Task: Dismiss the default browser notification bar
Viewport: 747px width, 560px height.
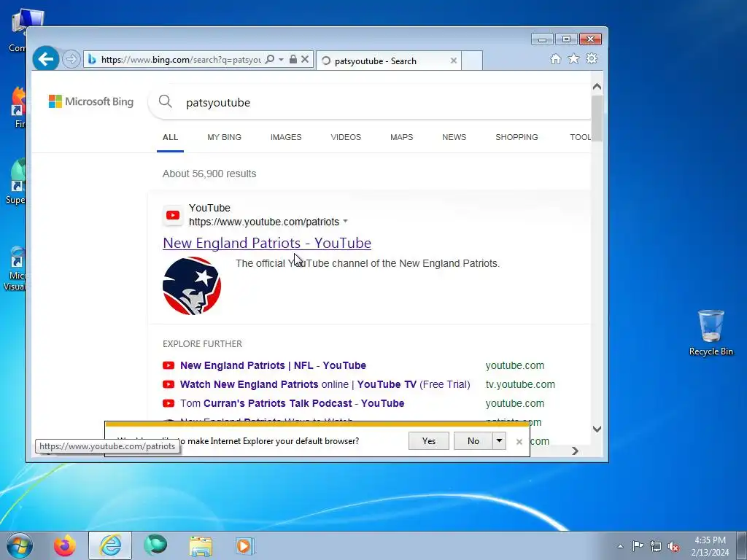Action: coord(519,442)
